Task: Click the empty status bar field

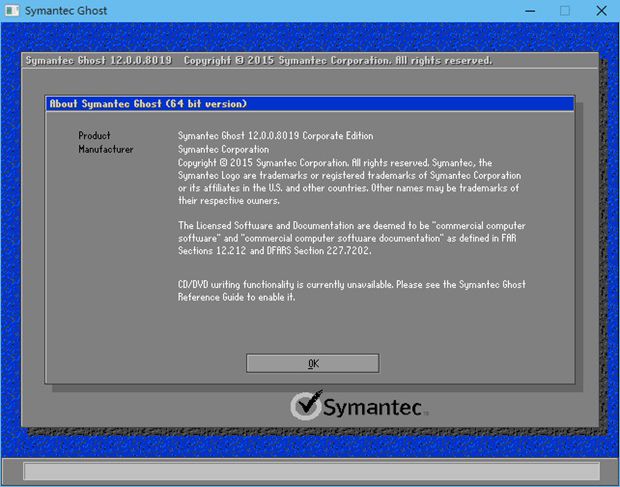Action: click(x=312, y=471)
